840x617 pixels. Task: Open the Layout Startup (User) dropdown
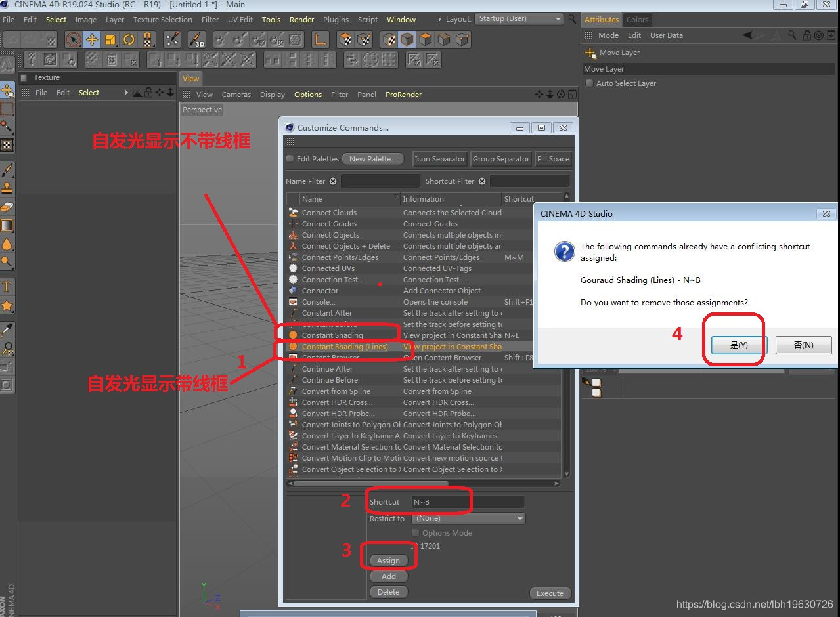click(519, 19)
